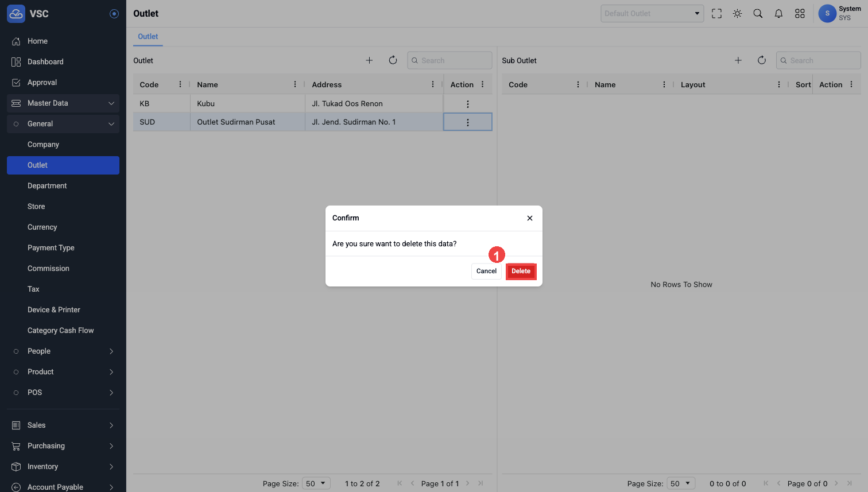This screenshot has height=492, width=868.
Task: Select the Jl. Tukad Oos Renon cell
Action: click(374, 103)
